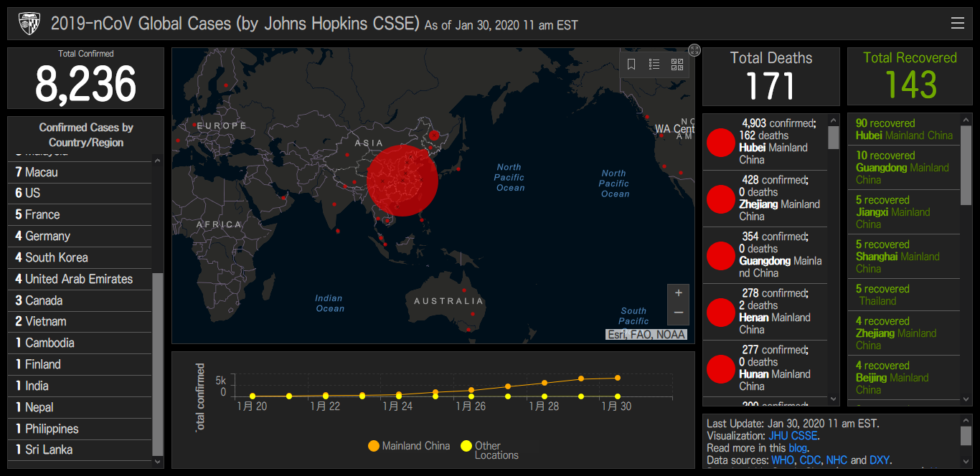Select the 1 Cambodia row
The height and width of the screenshot is (476, 980).
coord(80,343)
